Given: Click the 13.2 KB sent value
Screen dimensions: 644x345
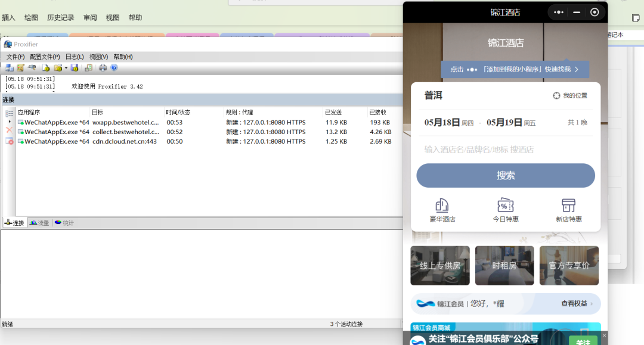Looking at the screenshot, I should 336,132.
